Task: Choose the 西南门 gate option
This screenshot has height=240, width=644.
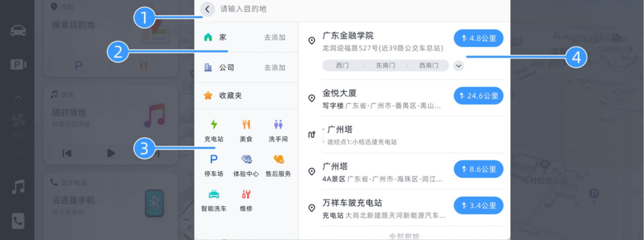Action: (429, 65)
